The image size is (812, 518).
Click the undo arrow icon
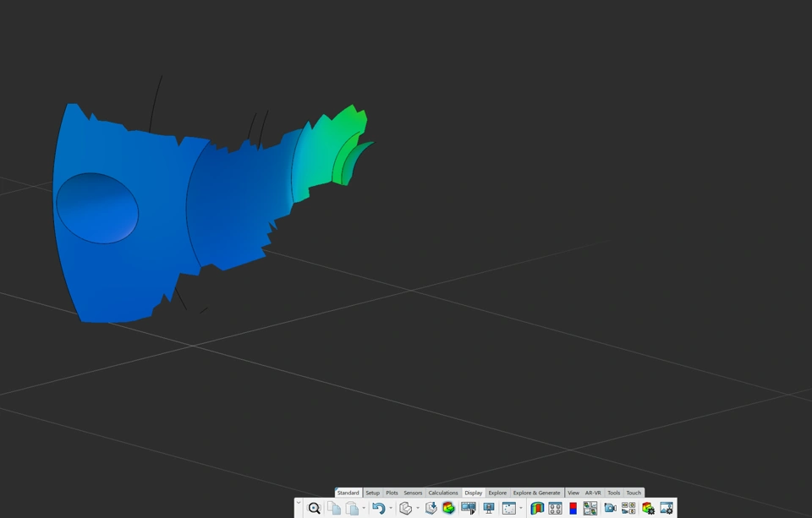pyautogui.click(x=379, y=508)
